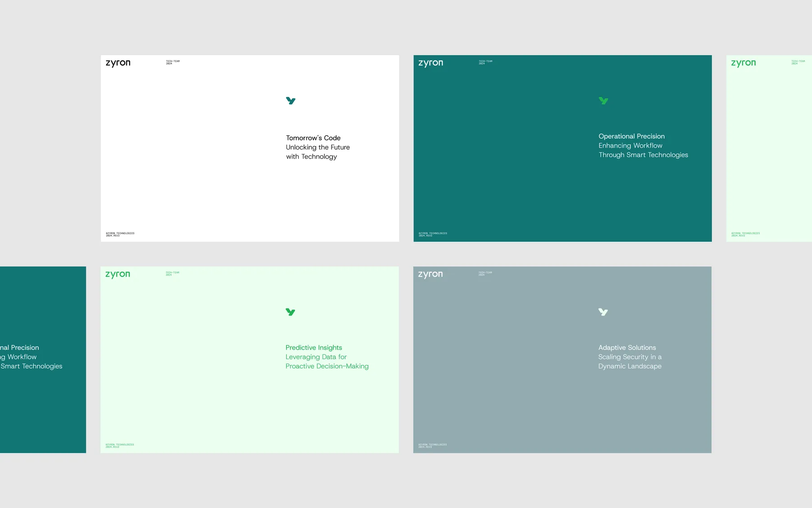
Task: Click the cropped 'nal Precision' text on the left-edge slide
Action: tap(19, 348)
